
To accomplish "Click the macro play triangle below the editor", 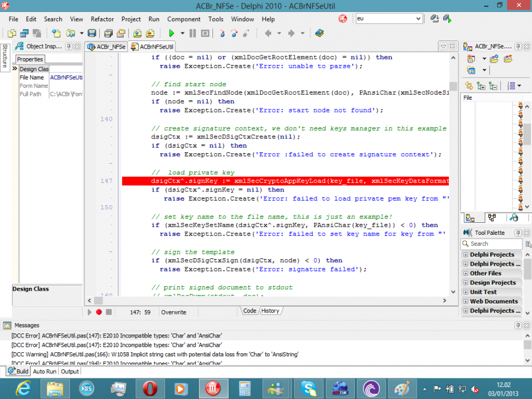I will (89, 312).
